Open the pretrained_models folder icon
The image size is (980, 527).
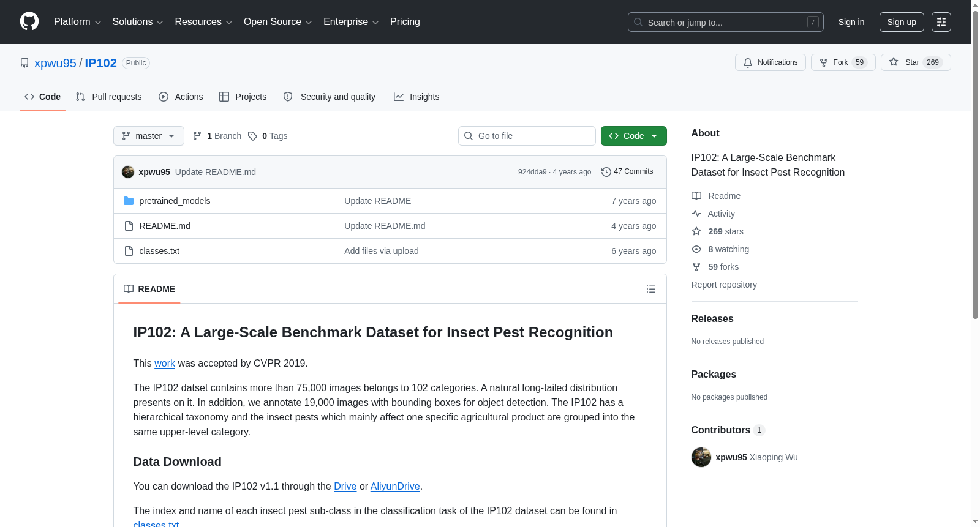[x=129, y=201]
